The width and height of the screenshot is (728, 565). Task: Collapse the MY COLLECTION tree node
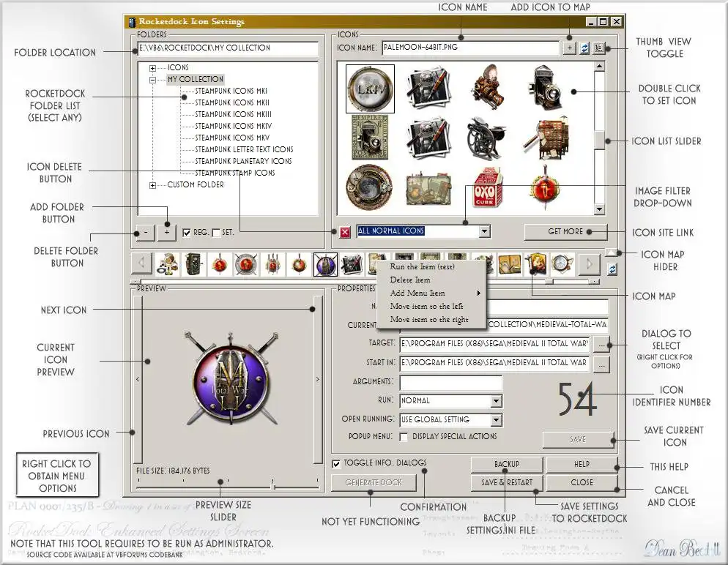click(152, 80)
